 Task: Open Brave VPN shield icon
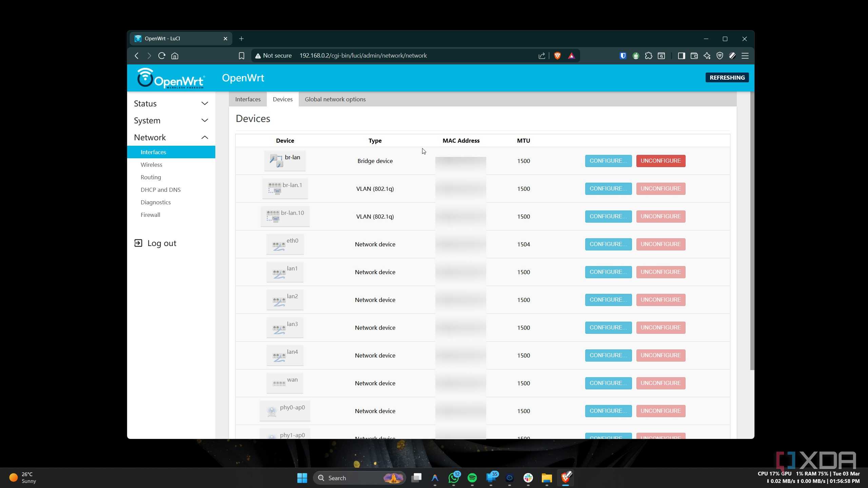coord(719,56)
